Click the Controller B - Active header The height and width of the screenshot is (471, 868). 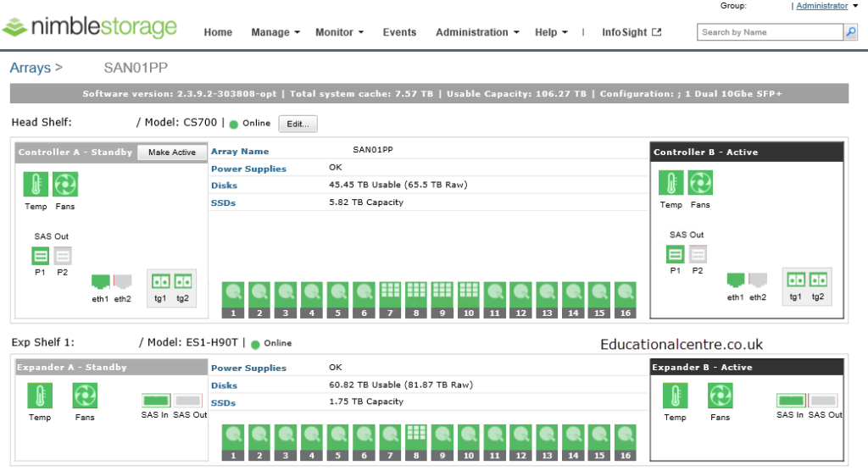[x=747, y=152]
